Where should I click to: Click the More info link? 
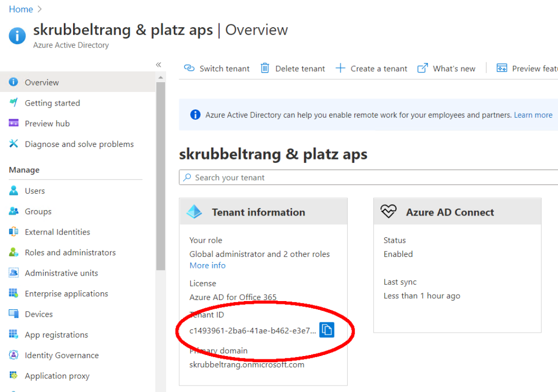pyautogui.click(x=207, y=266)
